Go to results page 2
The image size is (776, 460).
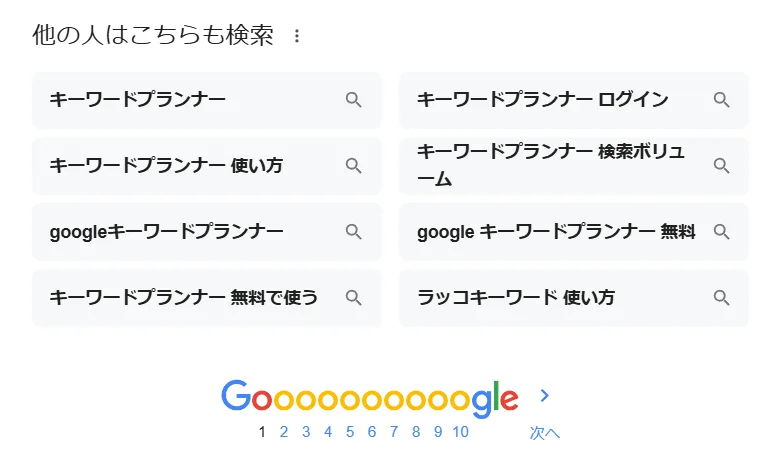pyautogui.click(x=284, y=432)
